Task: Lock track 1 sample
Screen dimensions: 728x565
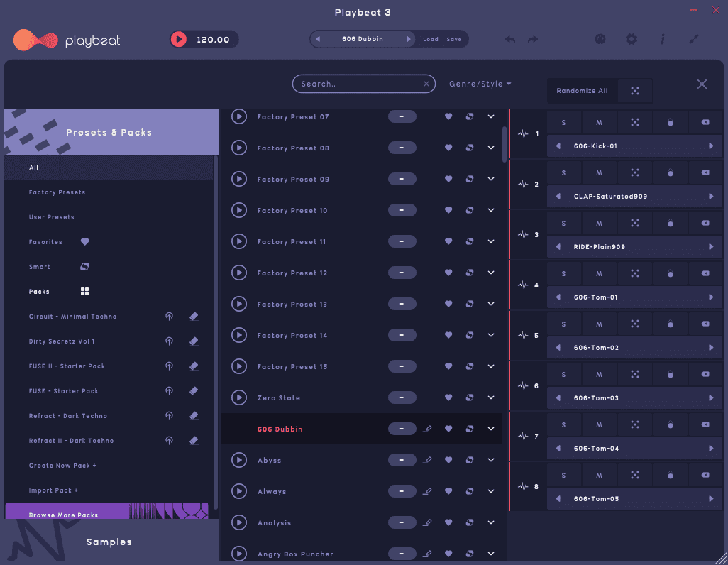Action: 671,122
